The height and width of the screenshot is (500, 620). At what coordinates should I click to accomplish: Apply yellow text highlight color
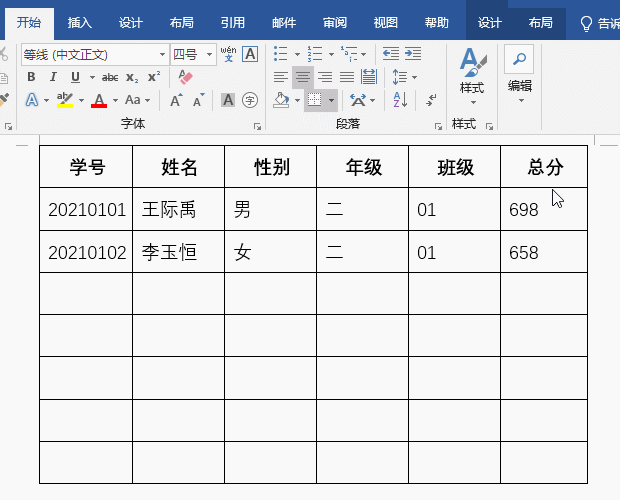[65, 100]
